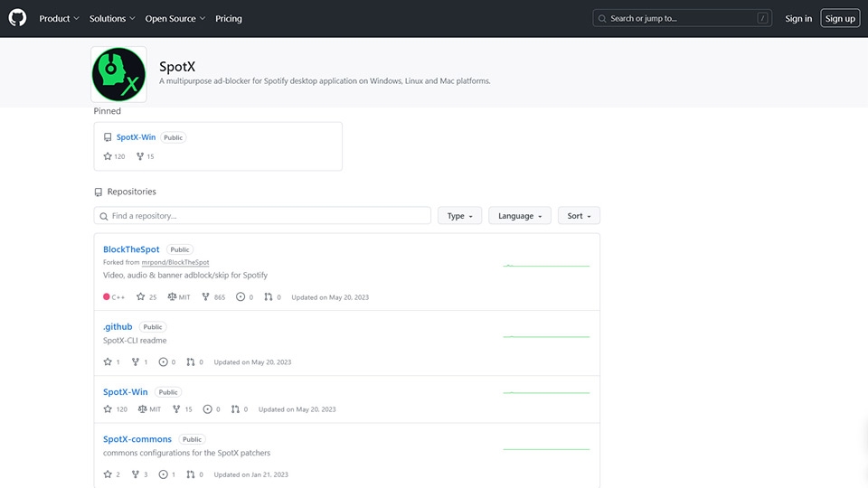Viewport: 868px width, 488px height.
Task: Open the Product menu in header
Action: click(59, 18)
